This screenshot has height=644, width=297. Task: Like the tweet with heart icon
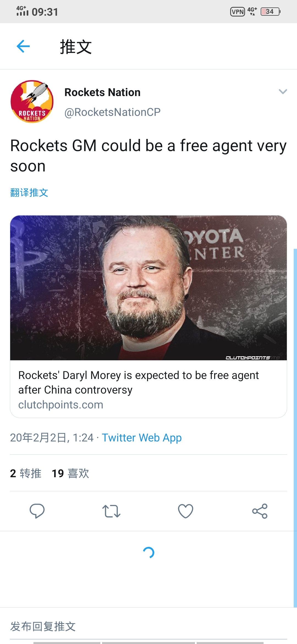[x=186, y=511]
